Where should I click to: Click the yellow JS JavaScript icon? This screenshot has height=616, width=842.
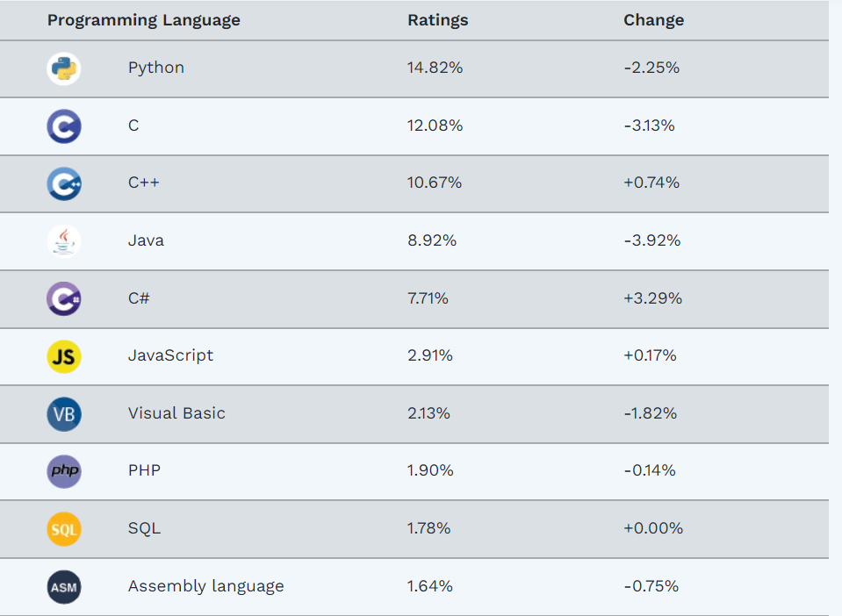coord(64,356)
